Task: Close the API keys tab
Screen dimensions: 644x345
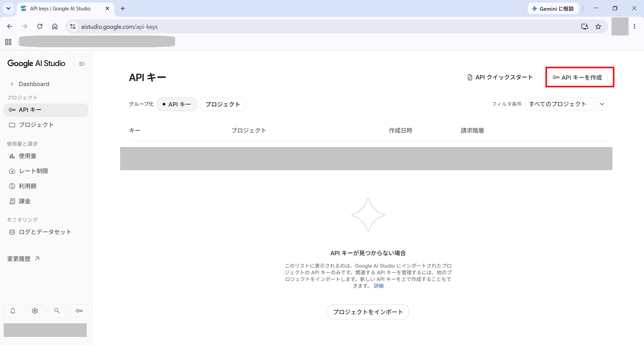Action: click(x=107, y=8)
